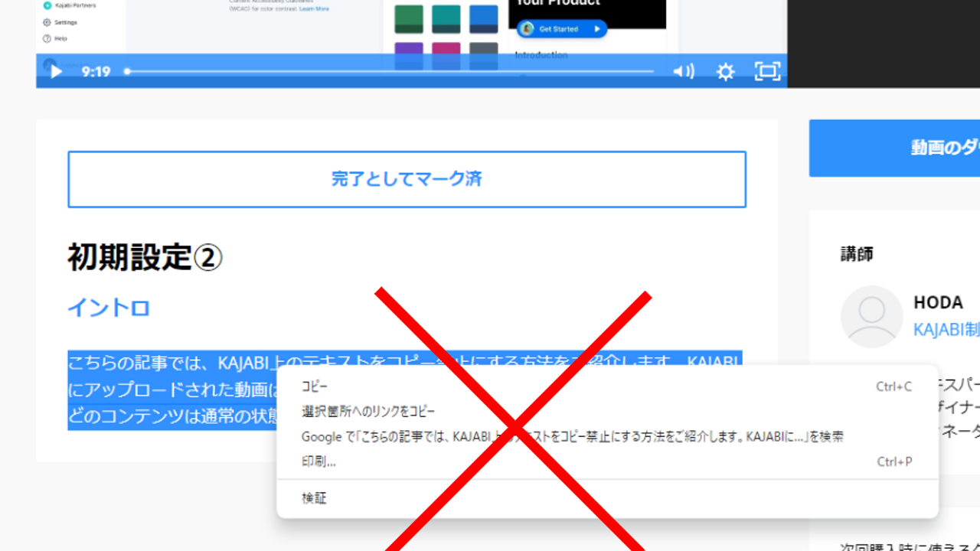The width and height of the screenshot is (980, 551).
Task: Click the 完了としてマーク済 button
Action: click(407, 179)
